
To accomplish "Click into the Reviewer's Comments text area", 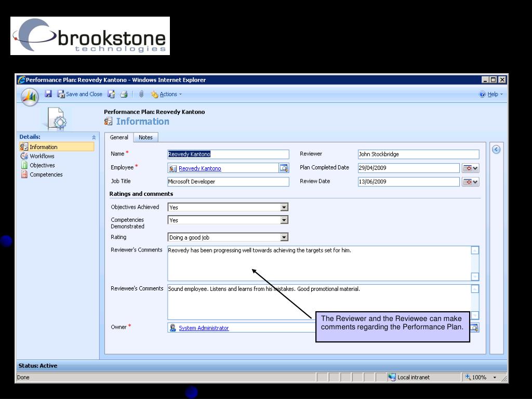I will (319, 263).
